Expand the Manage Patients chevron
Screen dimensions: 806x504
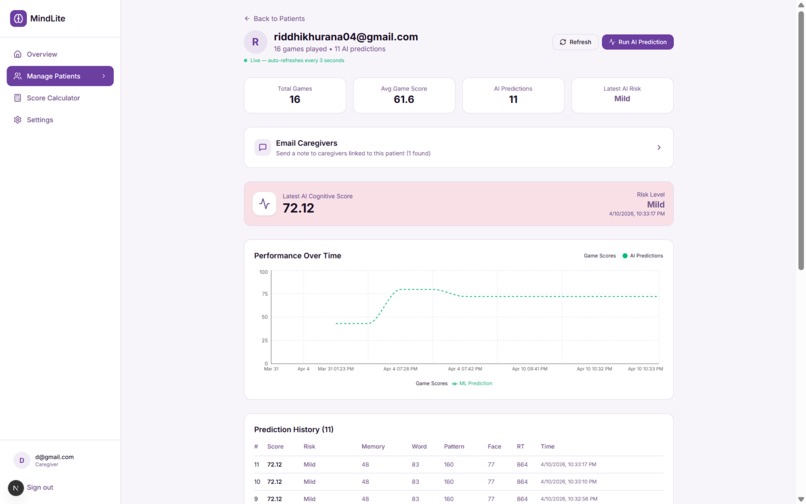click(x=103, y=76)
